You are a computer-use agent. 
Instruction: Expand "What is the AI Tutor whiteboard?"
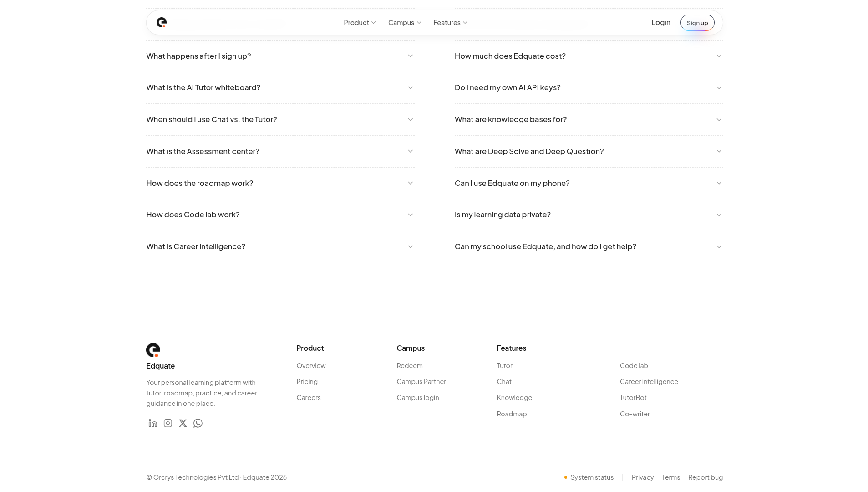[280, 88]
